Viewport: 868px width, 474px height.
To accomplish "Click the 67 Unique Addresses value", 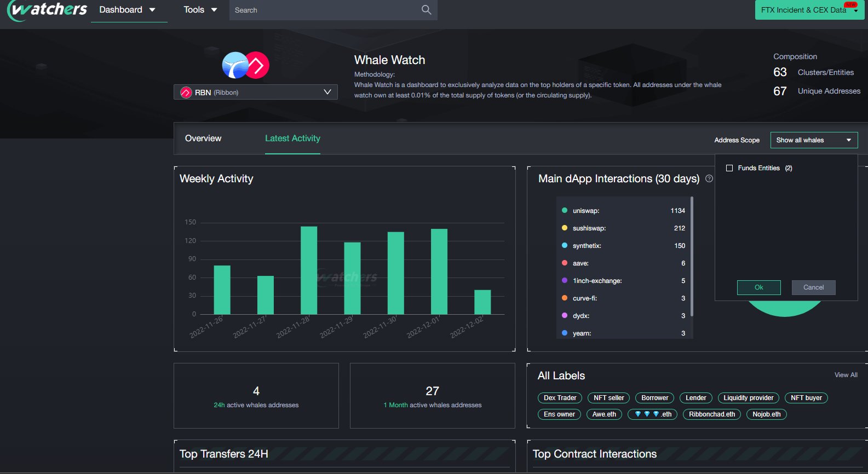I will [x=780, y=91].
